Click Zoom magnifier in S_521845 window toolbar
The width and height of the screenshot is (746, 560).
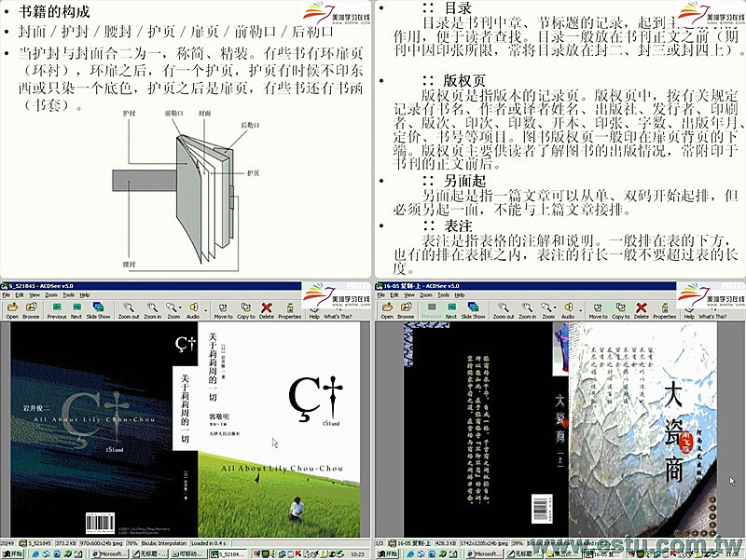(x=172, y=310)
